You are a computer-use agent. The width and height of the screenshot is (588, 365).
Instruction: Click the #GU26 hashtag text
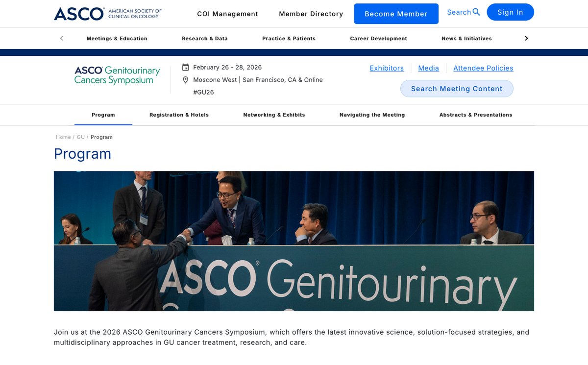coord(203,92)
